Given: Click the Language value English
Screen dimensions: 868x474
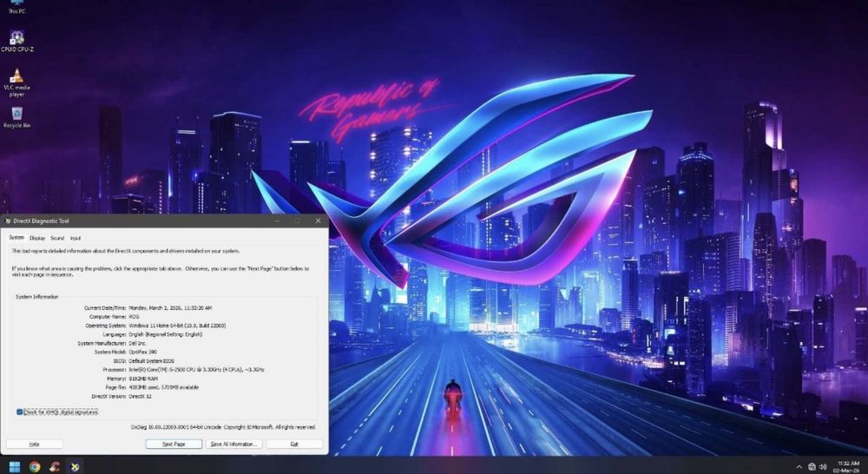Looking at the screenshot, I should point(166,334).
